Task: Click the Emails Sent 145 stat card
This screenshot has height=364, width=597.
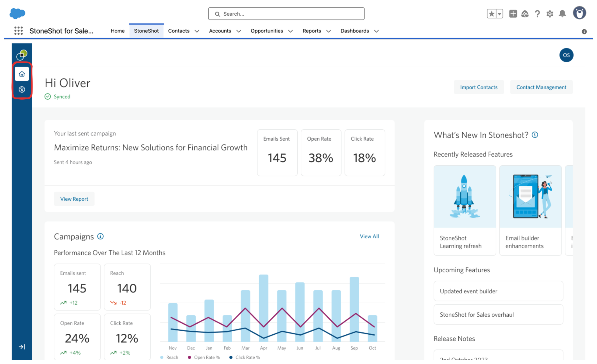Action: click(x=277, y=153)
